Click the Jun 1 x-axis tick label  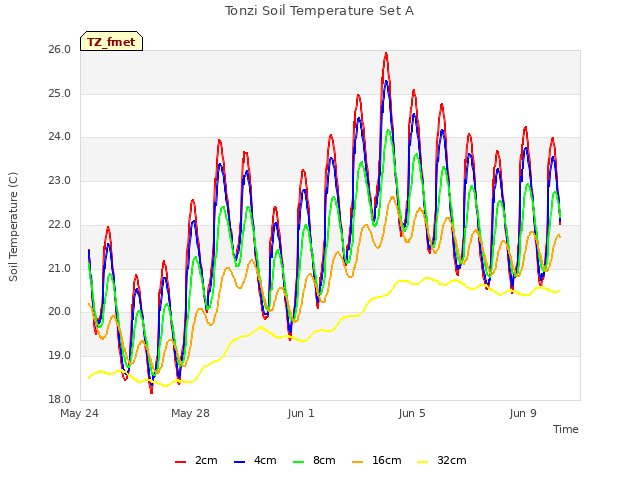pyautogui.click(x=301, y=413)
